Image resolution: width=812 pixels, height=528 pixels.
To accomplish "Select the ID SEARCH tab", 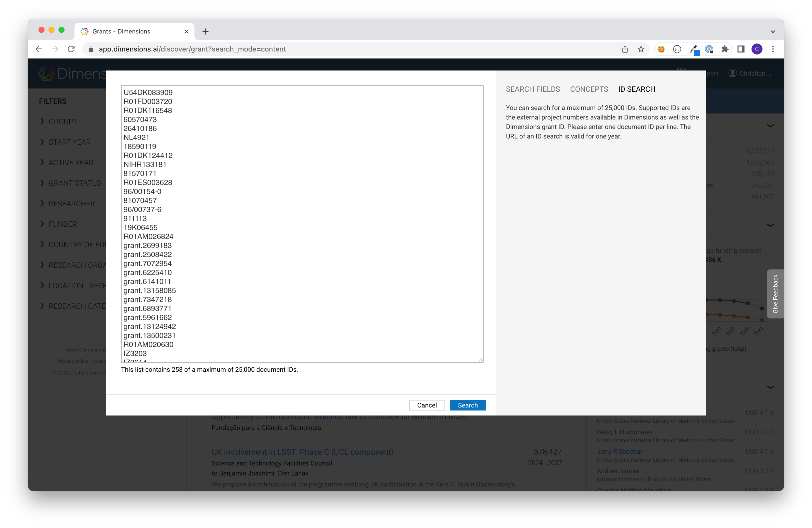I will [x=636, y=89].
